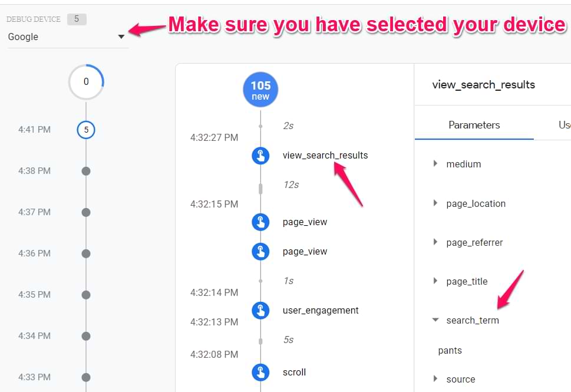The width and height of the screenshot is (571, 392).
Task: Click the 0 events circle in the minute timeline
Action: click(86, 81)
